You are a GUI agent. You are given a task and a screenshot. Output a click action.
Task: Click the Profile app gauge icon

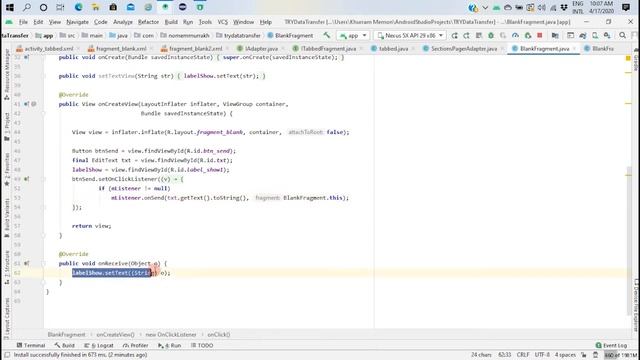515,36
